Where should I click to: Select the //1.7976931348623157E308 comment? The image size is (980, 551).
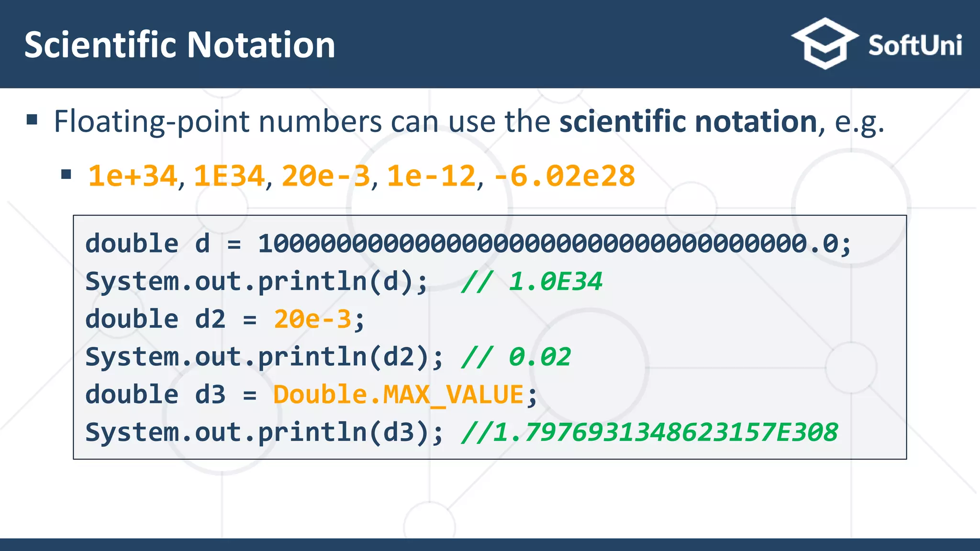pyautogui.click(x=649, y=432)
